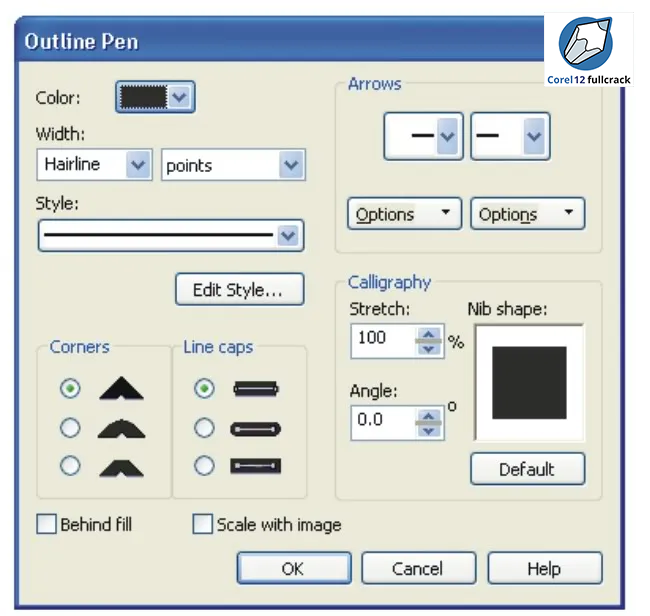
Task: Select the round line cap radio button
Action: pos(204,427)
